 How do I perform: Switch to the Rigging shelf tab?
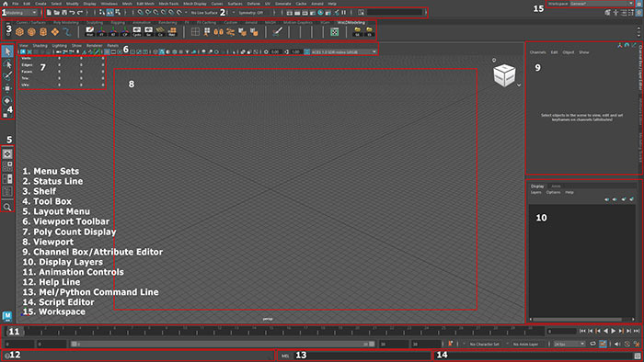pyautogui.click(x=118, y=23)
